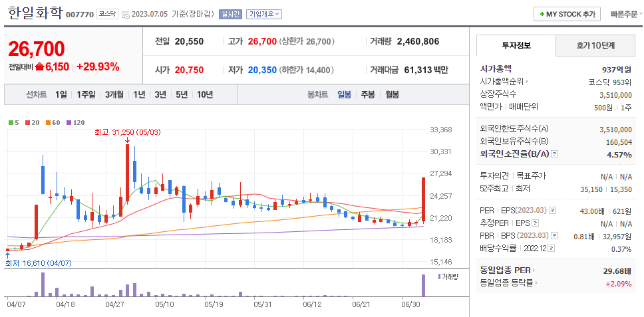
Task: Select the 1일 line chart period
Action: [61, 95]
